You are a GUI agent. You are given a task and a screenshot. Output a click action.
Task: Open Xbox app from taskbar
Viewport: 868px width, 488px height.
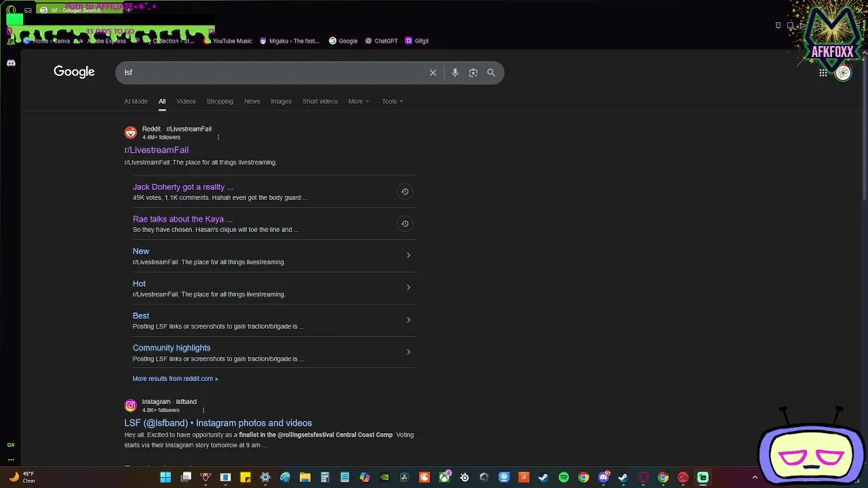[445, 477]
